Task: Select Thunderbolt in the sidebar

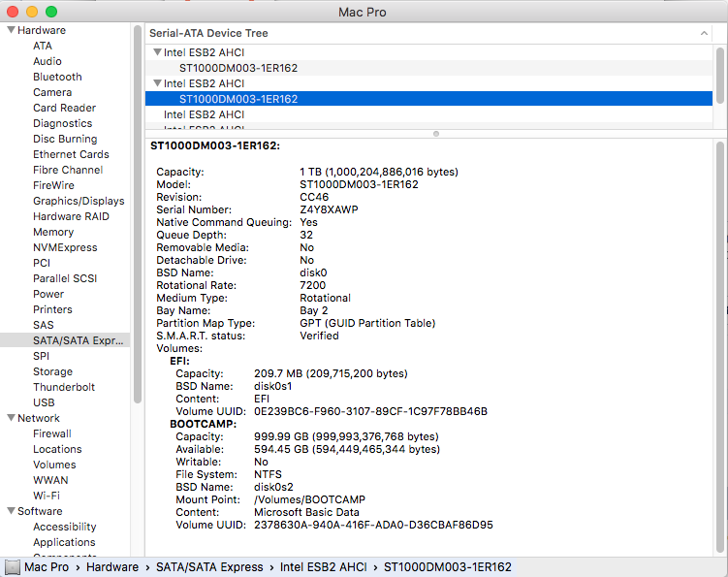Action: coord(64,387)
